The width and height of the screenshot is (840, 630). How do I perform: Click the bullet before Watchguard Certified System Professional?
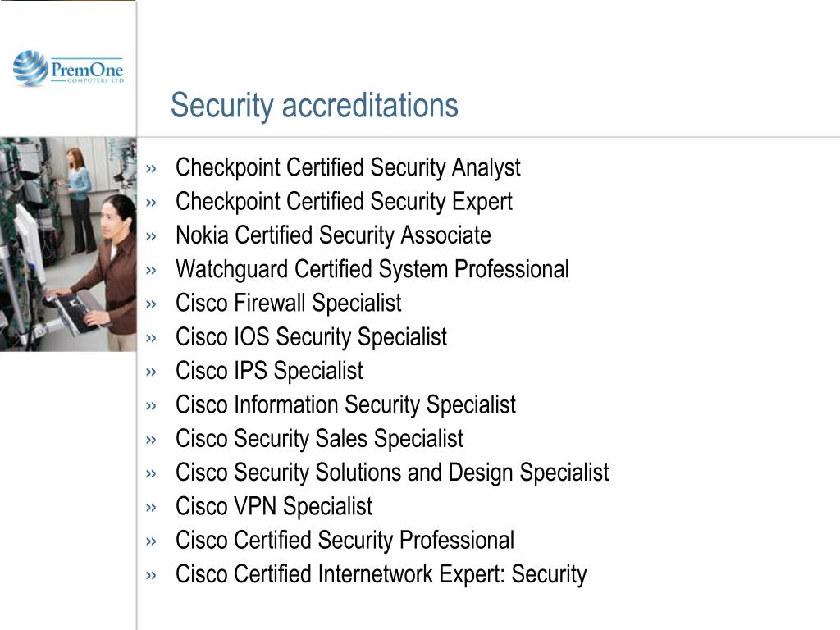tap(151, 270)
